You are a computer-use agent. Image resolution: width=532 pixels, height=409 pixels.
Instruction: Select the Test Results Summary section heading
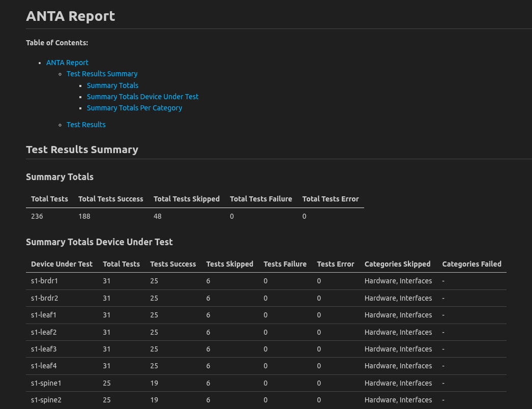tap(82, 150)
